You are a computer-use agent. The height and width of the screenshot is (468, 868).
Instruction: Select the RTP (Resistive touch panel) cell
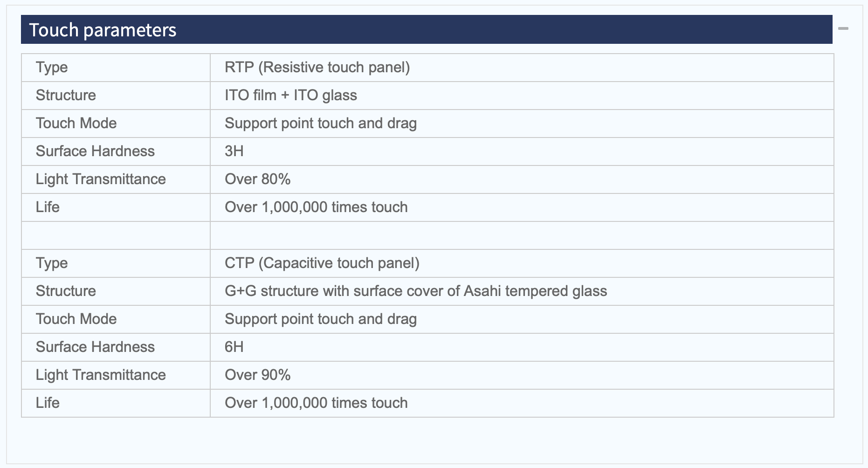point(522,68)
